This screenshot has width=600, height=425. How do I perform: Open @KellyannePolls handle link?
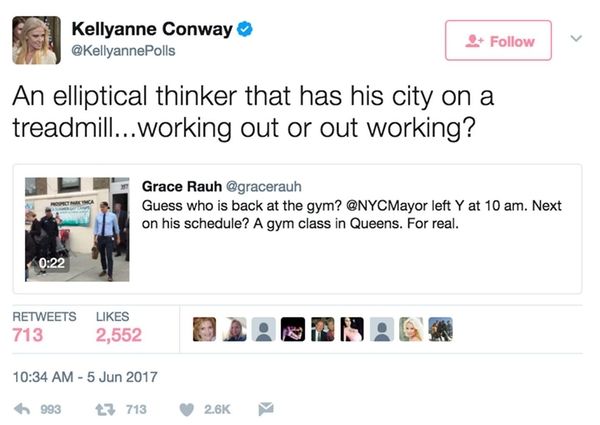click(x=123, y=50)
